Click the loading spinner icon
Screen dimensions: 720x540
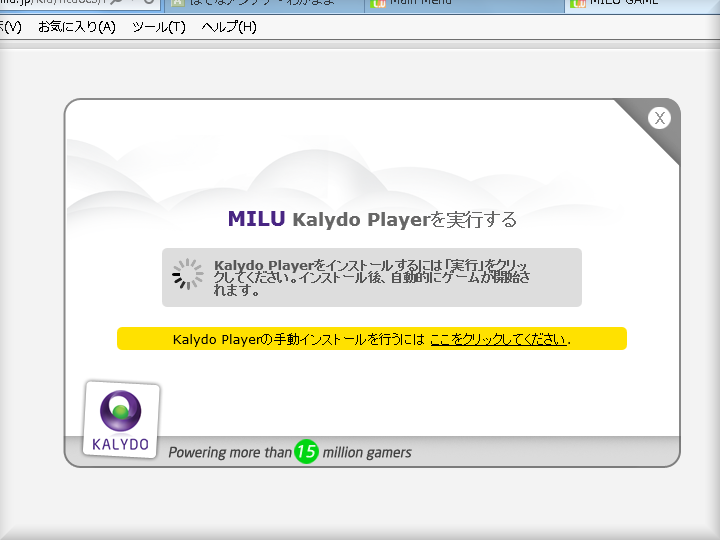click(x=187, y=275)
